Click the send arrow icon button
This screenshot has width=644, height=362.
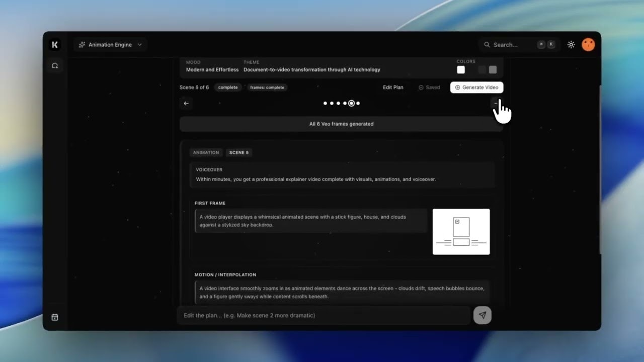coord(482,315)
